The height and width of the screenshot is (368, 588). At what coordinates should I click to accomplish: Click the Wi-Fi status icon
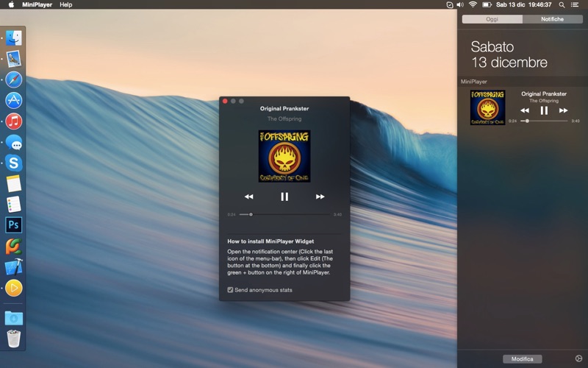pyautogui.click(x=473, y=4)
